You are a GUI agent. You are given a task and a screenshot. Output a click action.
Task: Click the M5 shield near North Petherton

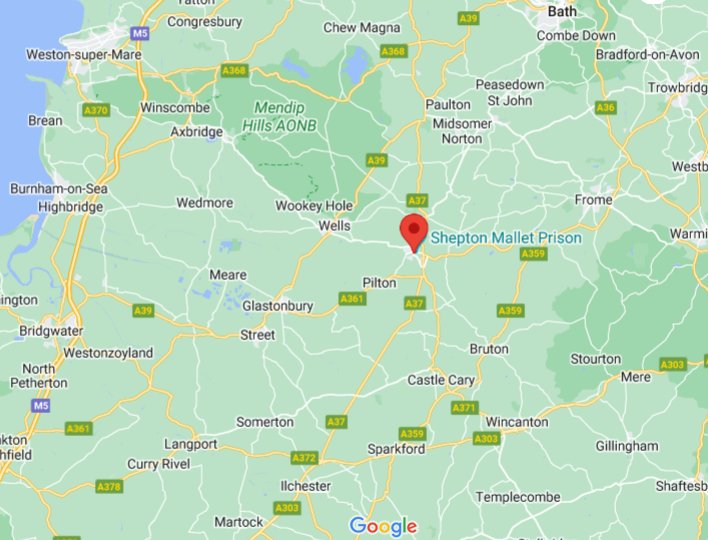pos(41,405)
